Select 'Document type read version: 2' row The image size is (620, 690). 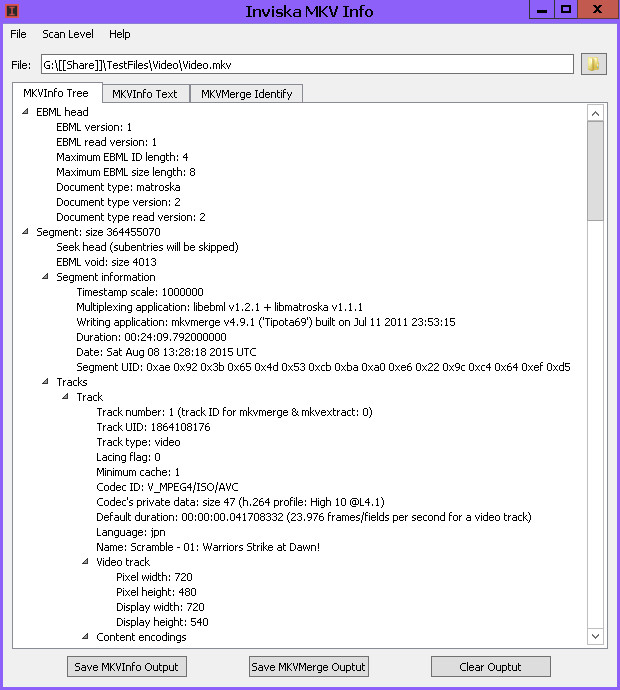point(131,217)
